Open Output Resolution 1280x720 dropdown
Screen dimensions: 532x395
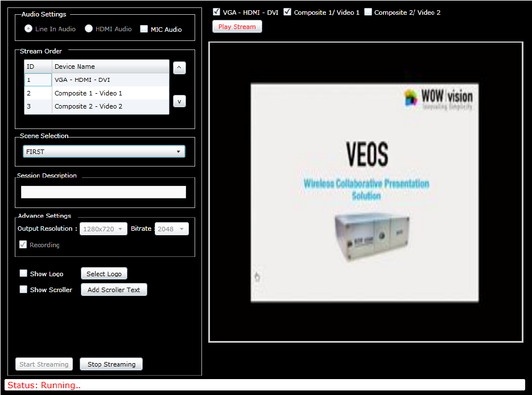click(x=104, y=228)
